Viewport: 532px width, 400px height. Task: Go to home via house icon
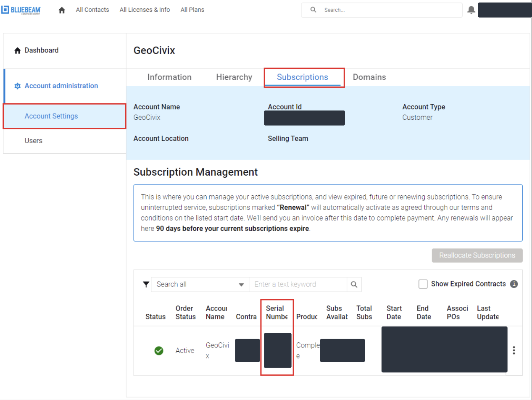(x=62, y=10)
